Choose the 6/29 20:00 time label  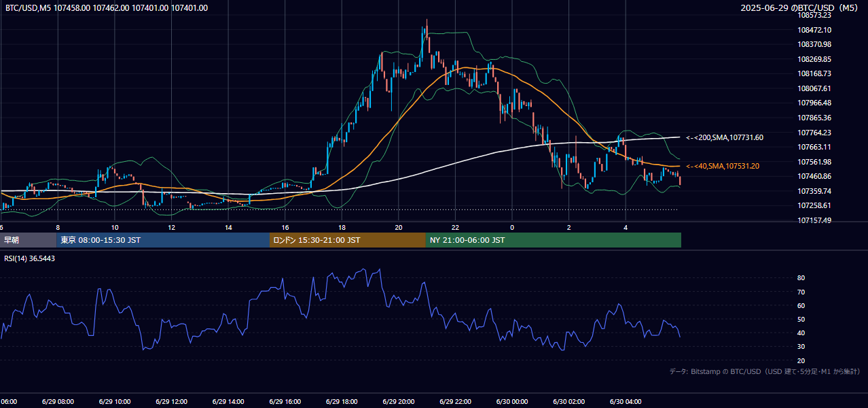click(x=399, y=401)
